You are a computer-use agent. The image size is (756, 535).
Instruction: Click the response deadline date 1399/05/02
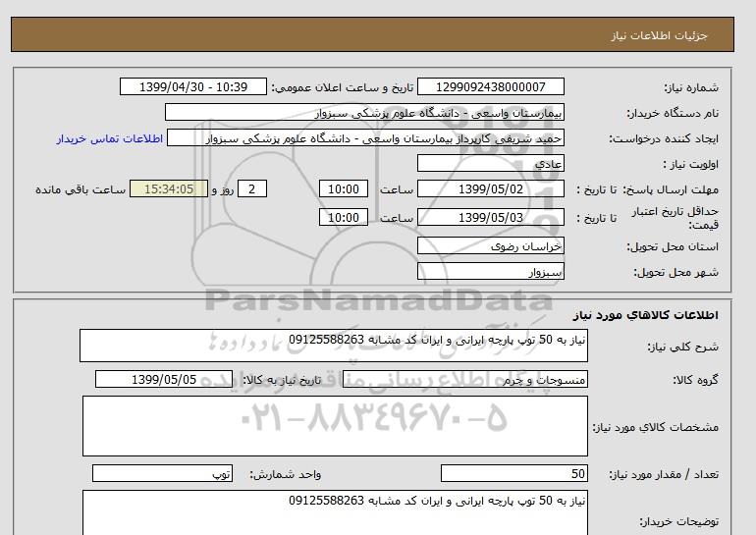point(490,188)
